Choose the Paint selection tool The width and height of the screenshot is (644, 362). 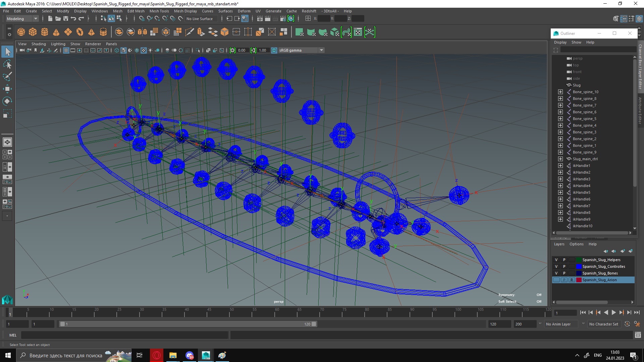[x=7, y=76]
